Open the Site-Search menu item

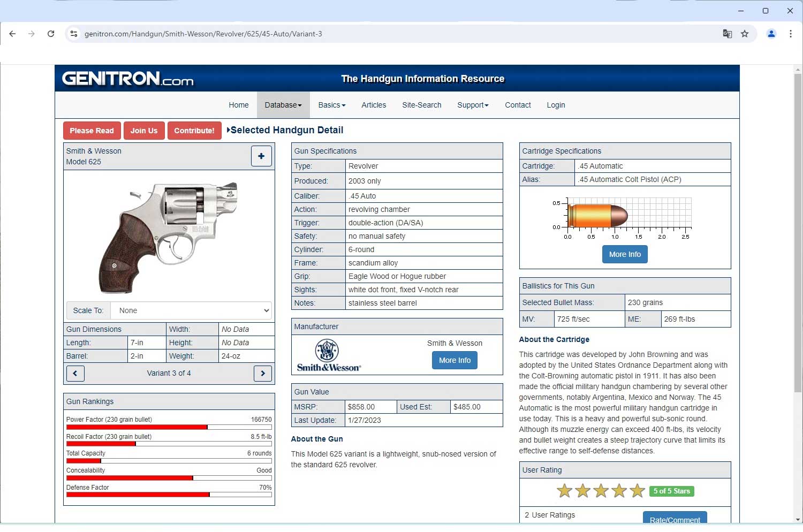pos(422,105)
